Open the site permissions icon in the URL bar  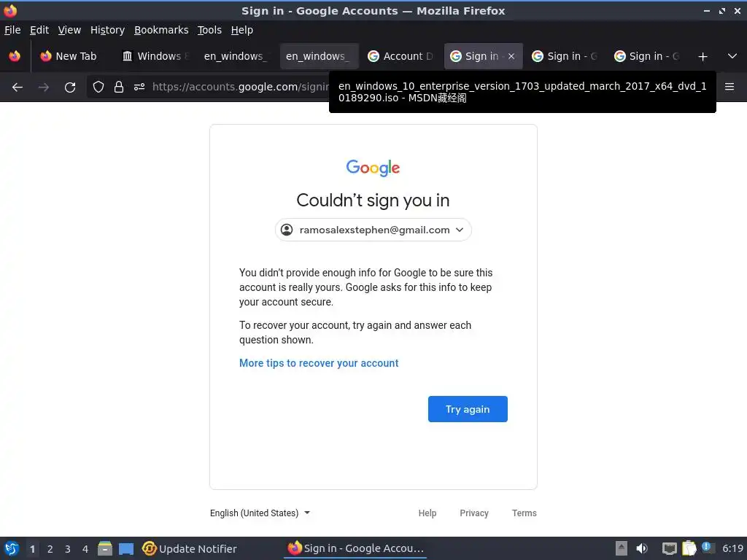click(x=139, y=87)
